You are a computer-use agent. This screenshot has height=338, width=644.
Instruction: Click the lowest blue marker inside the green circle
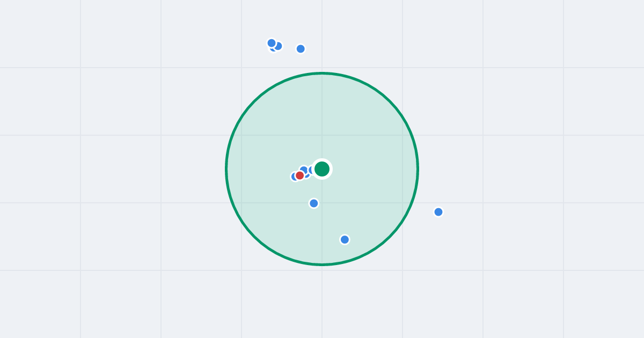(x=345, y=239)
